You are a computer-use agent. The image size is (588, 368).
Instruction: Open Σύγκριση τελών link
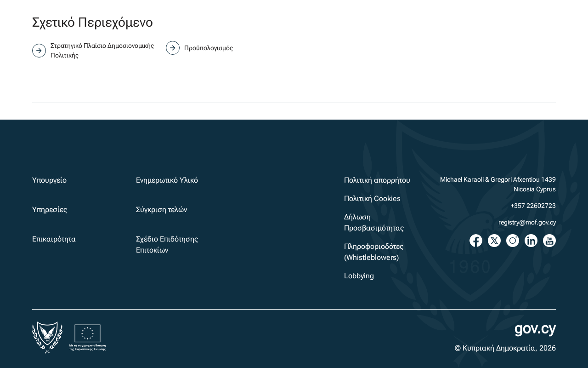(161, 210)
